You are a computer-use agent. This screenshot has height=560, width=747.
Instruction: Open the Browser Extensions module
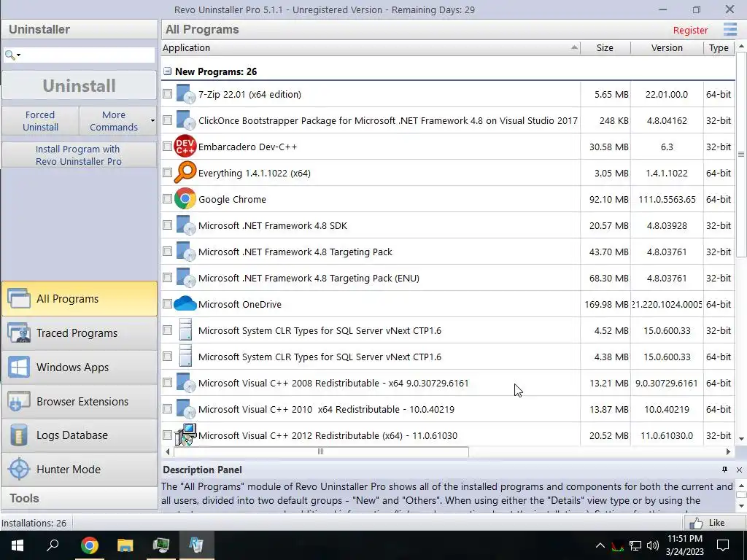79,402
